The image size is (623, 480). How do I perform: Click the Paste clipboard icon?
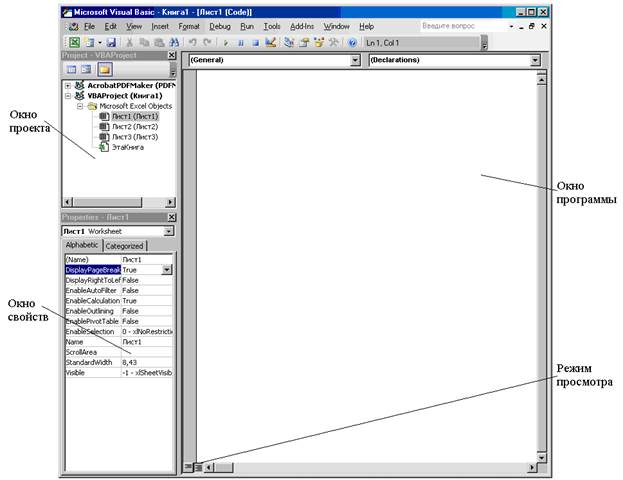point(159,42)
